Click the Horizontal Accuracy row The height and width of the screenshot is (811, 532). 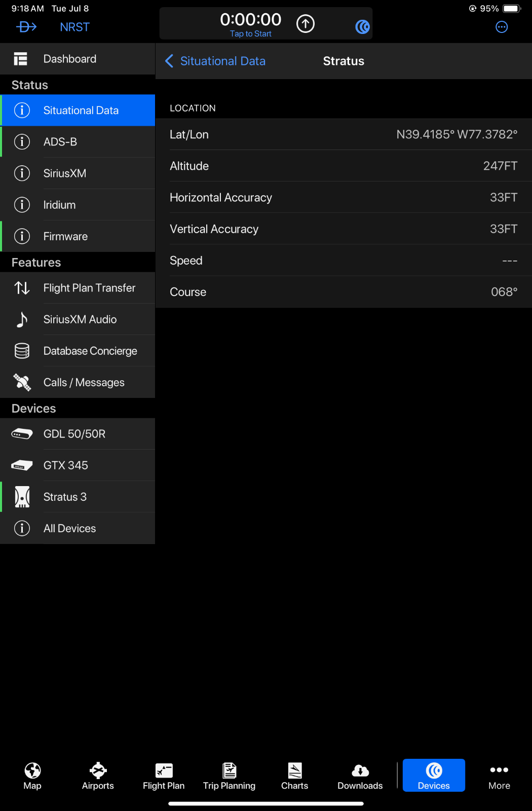tap(344, 197)
